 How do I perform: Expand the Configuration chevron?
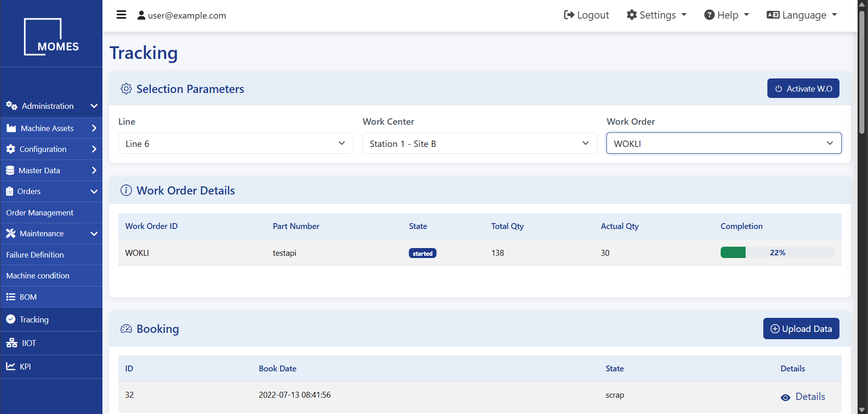click(x=94, y=149)
